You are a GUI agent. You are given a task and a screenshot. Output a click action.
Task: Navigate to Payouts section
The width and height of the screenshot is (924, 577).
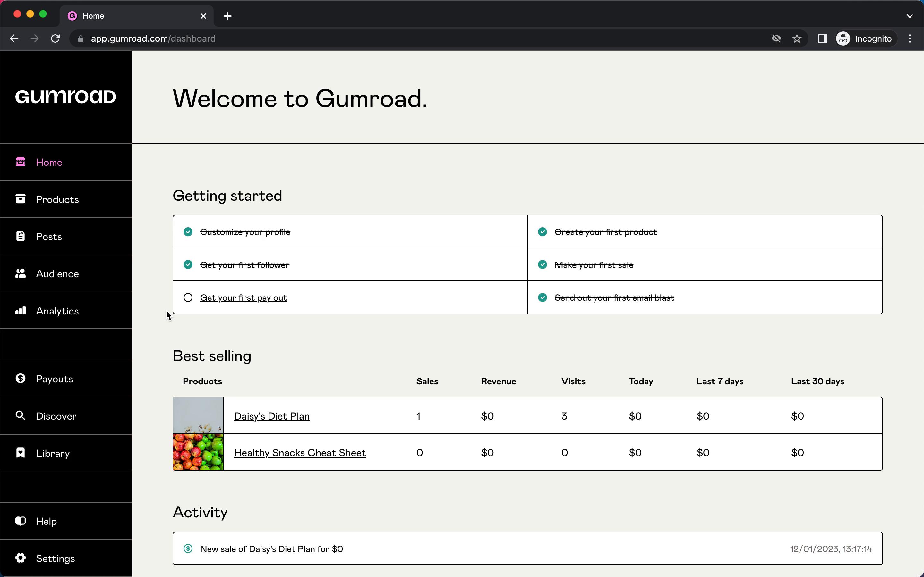[x=54, y=378]
